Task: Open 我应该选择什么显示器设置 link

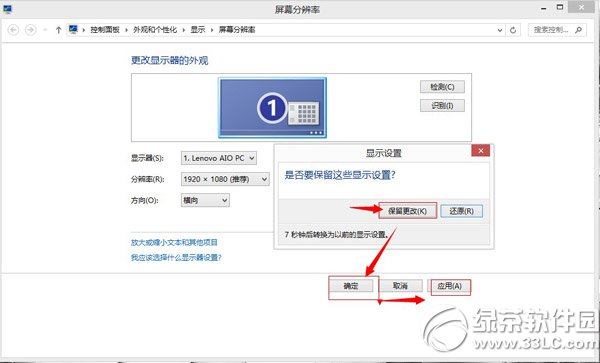Action: point(176,257)
